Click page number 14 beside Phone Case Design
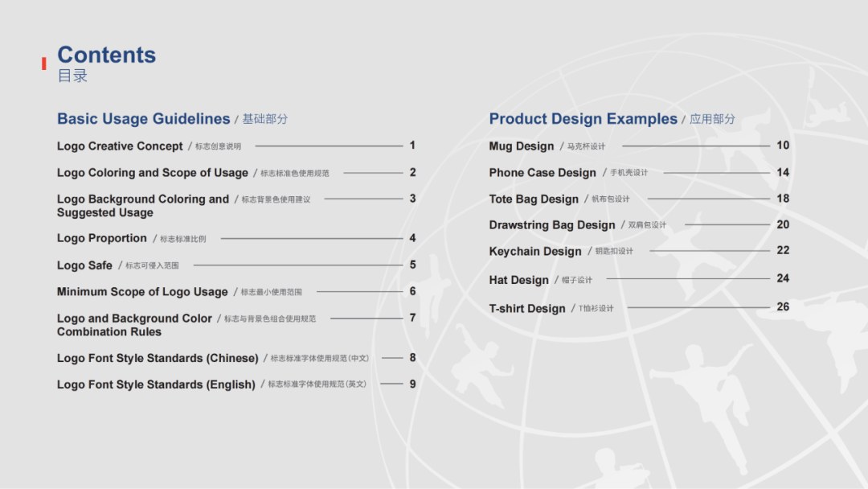 click(x=783, y=172)
